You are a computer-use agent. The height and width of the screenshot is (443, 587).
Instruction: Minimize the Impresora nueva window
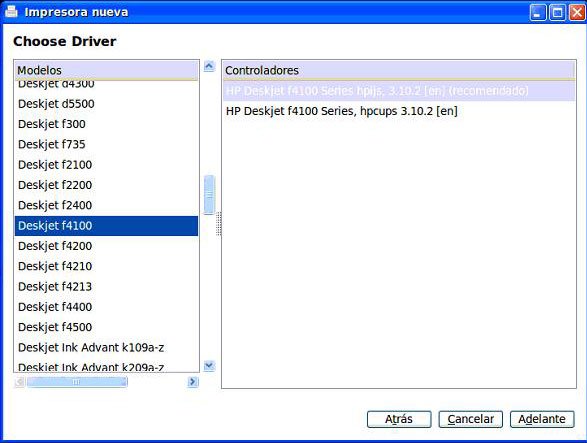coord(538,12)
